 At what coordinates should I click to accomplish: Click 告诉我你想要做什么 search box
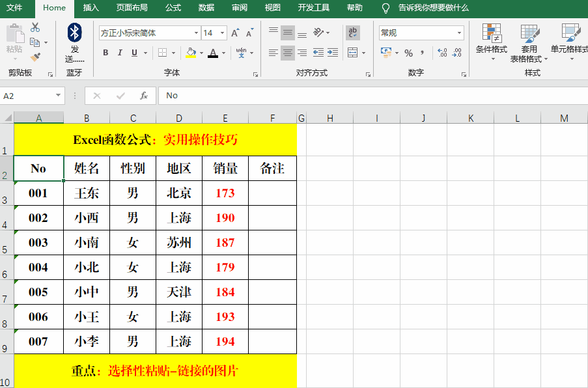(x=433, y=8)
